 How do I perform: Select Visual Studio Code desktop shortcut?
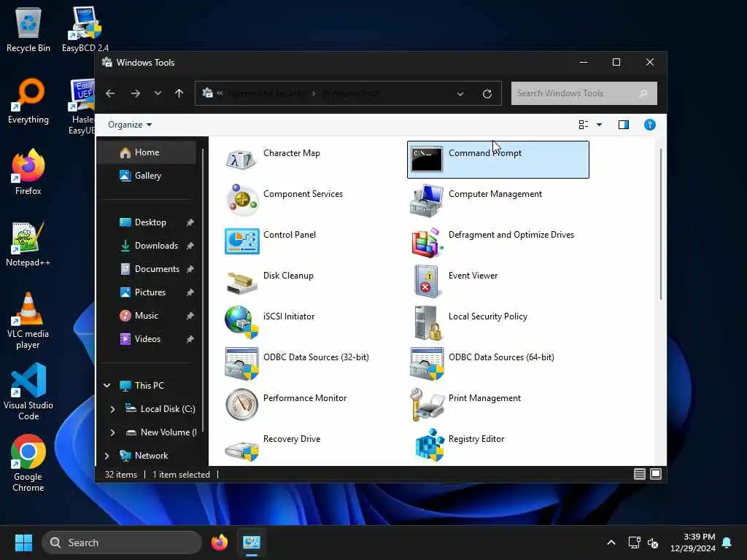(x=28, y=392)
